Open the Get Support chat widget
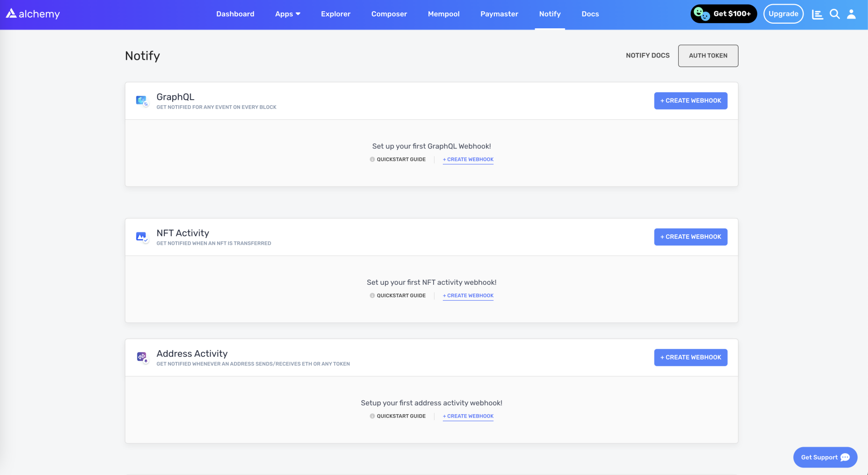Viewport: 868px width, 475px height. (825, 457)
